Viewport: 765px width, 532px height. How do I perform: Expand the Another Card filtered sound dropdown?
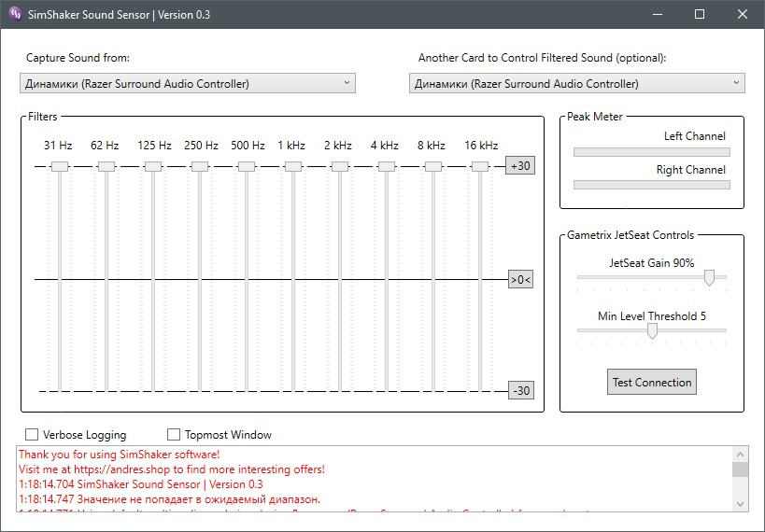click(x=576, y=83)
